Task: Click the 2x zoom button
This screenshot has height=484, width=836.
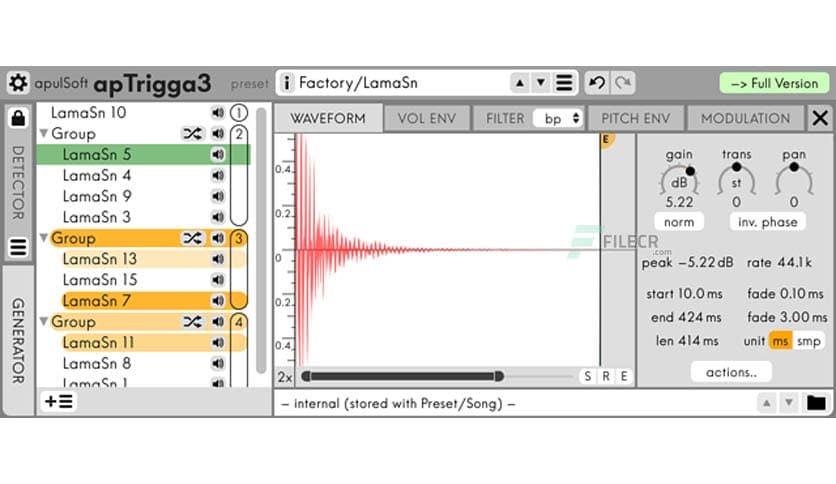Action: click(285, 377)
